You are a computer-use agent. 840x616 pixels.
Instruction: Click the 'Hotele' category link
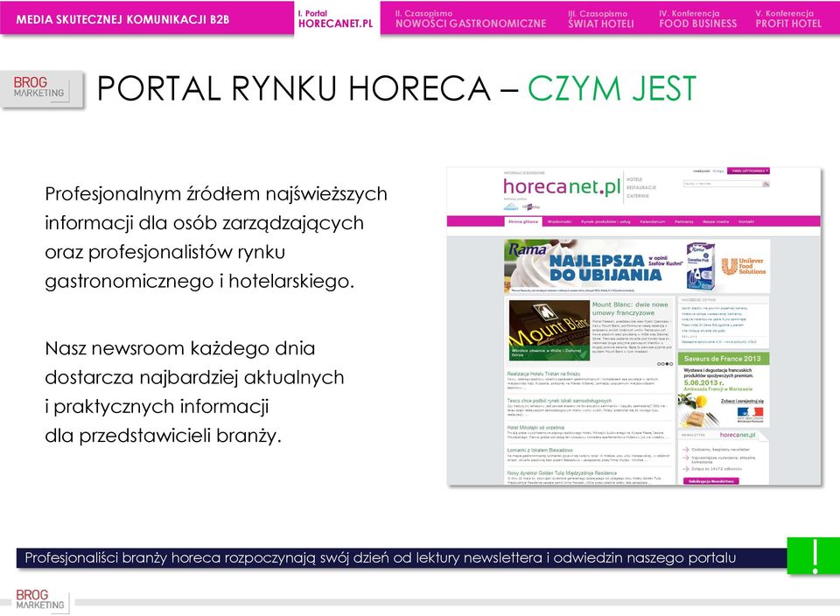point(634,179)
